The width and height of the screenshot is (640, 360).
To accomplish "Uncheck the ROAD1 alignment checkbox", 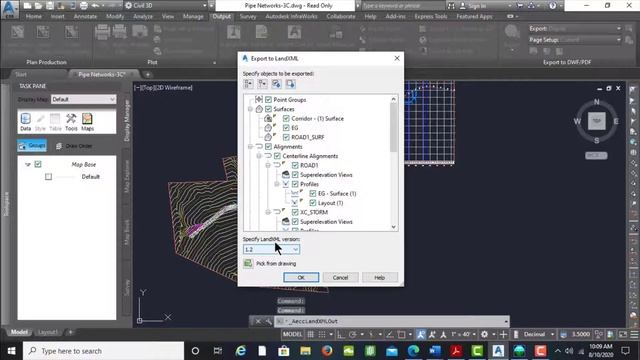I will pos(295,165).
